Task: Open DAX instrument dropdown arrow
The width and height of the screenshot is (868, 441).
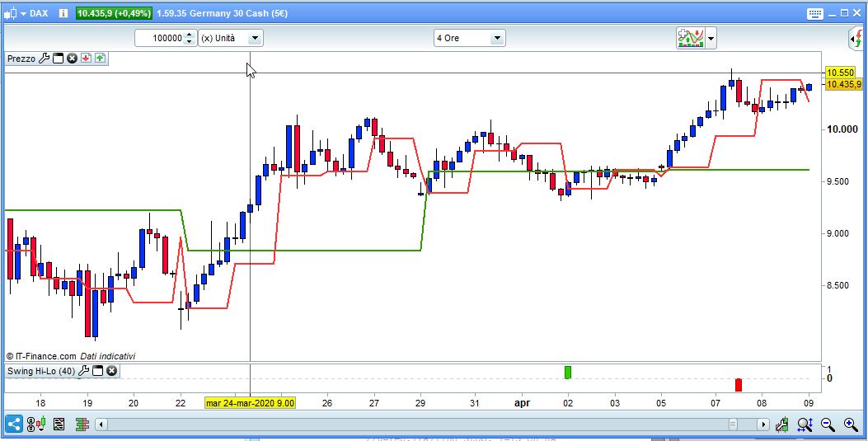Action: coord(23,13)
